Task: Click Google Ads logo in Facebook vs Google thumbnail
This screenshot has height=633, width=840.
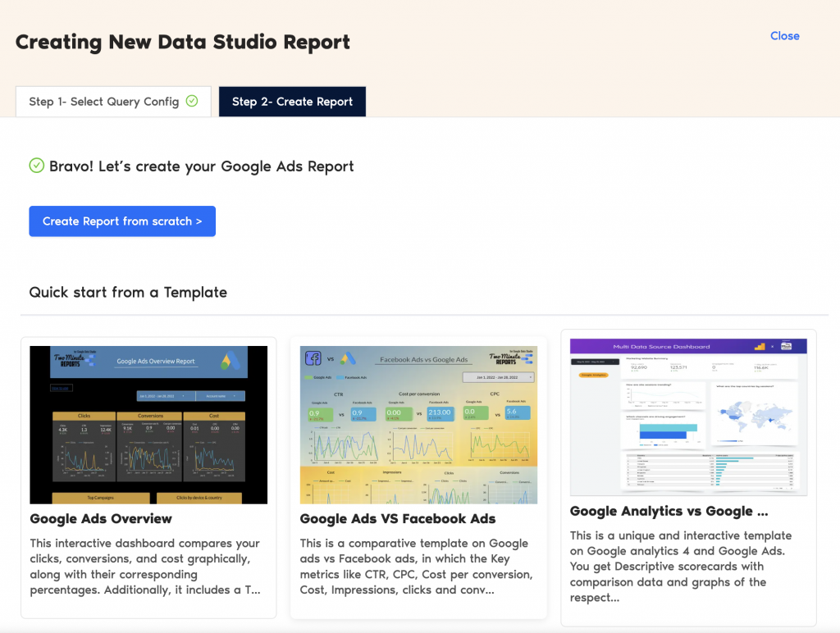Action: [348, 358]
